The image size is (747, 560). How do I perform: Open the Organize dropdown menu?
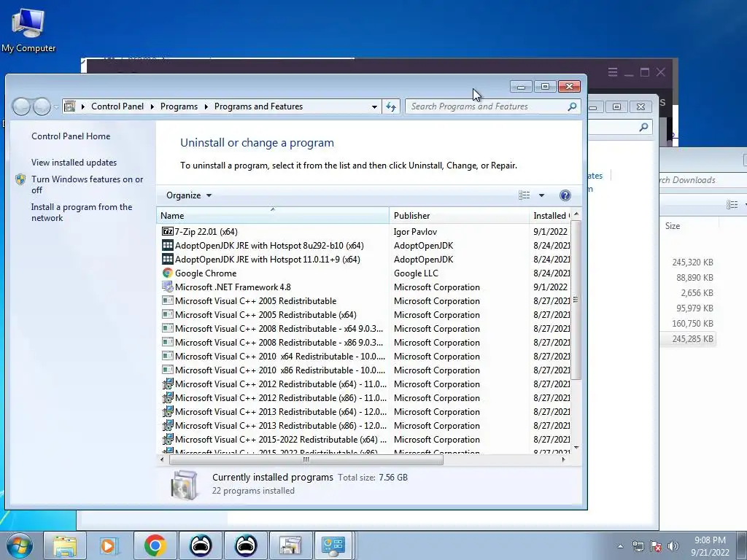189,195
